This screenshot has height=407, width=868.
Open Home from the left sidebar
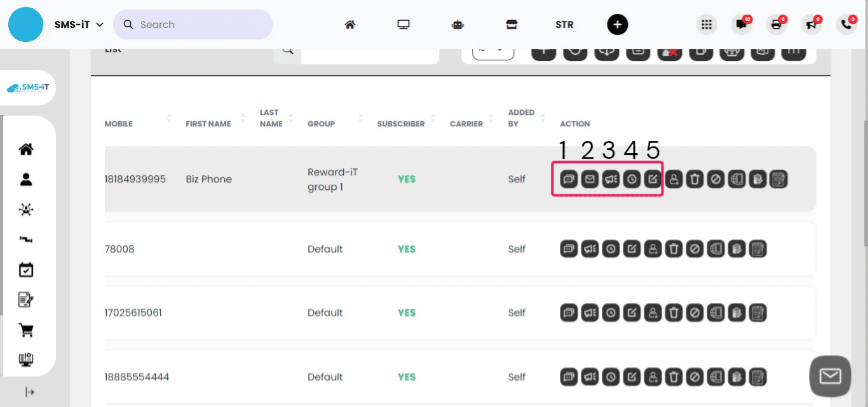tap(26, 149)
